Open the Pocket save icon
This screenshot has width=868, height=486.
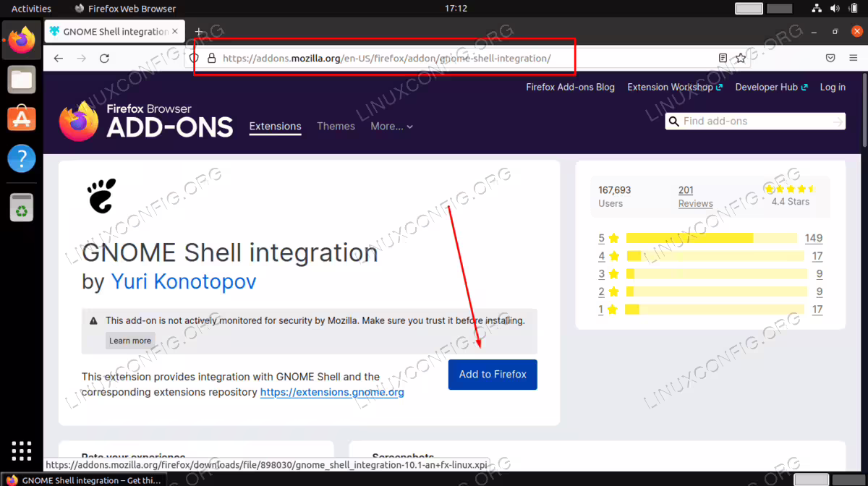[831, 59]
